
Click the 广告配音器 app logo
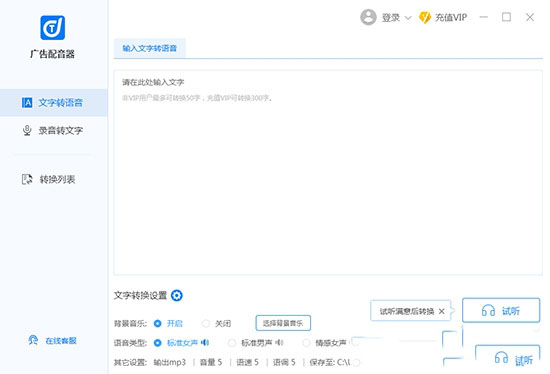coord(52,28)
